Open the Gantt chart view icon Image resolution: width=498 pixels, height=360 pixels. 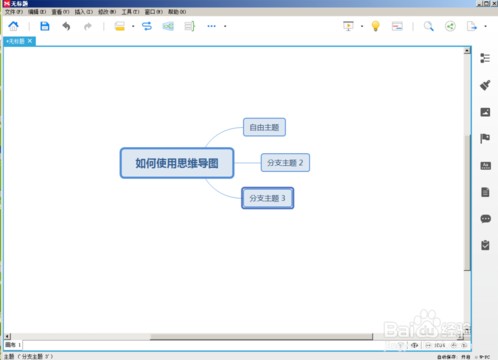coord(397,26)
